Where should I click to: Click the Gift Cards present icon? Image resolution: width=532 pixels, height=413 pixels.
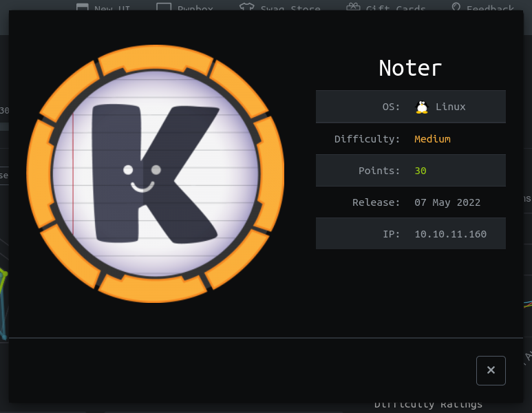pos(353,6)
